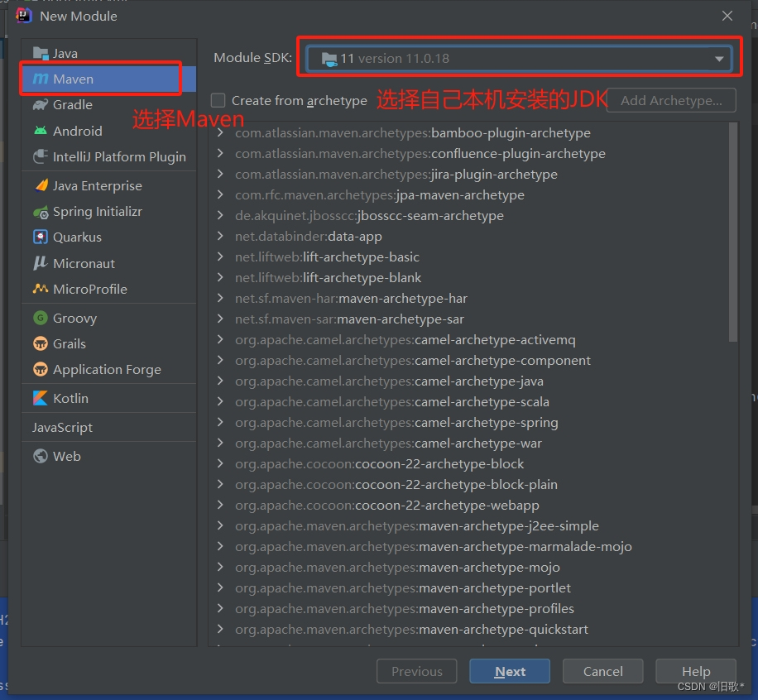
Task: Select maven-archetype-portlet row
Action: (x=469, y=587)
